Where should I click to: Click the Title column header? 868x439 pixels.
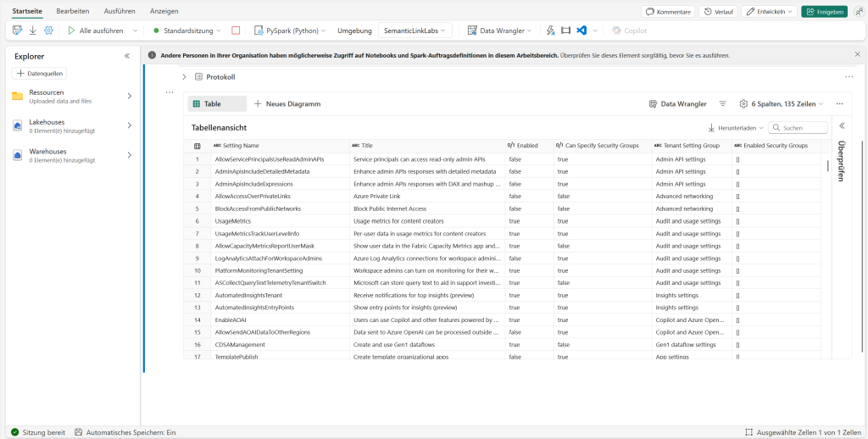[427, 146]
